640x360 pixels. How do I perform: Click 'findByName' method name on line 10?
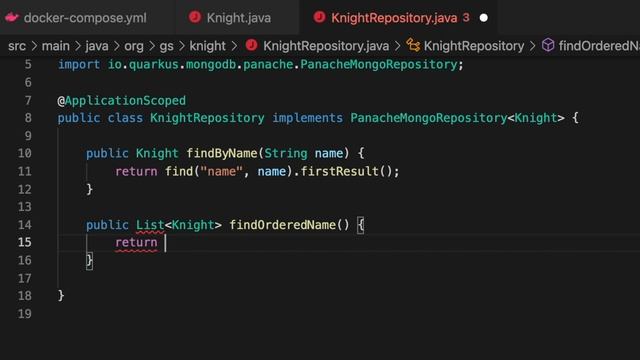click(x=222, y=153)
